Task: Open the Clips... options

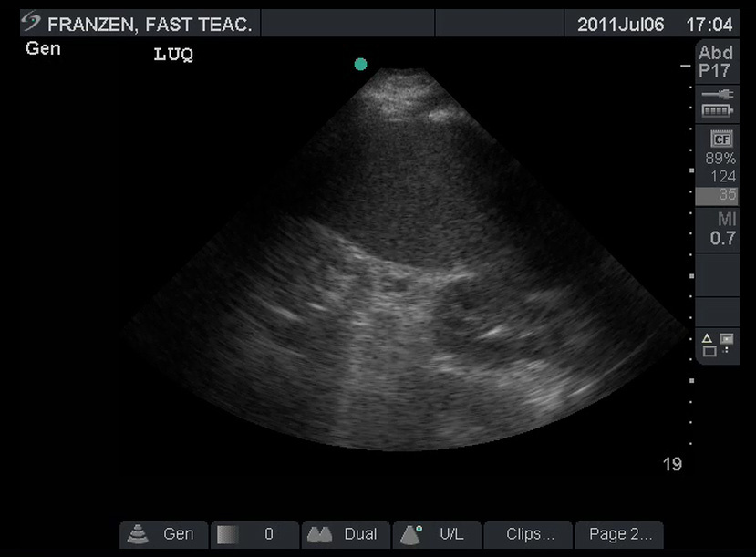Action: click(528, 534)
